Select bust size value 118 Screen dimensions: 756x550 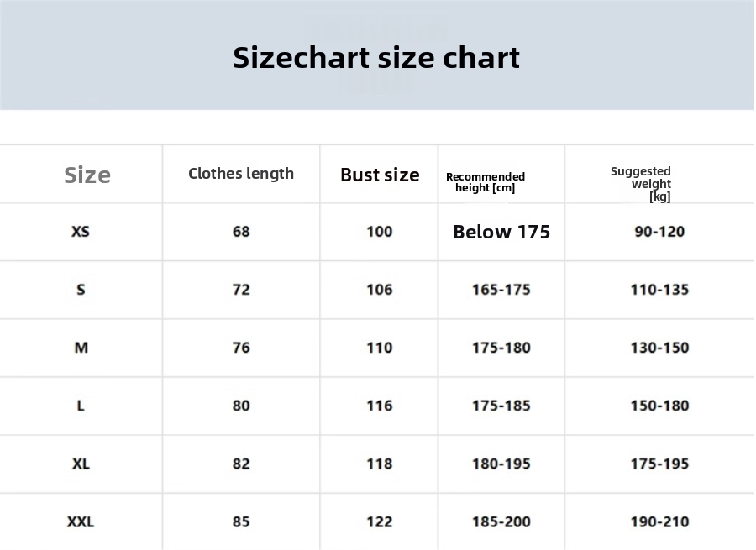point(380,464)
